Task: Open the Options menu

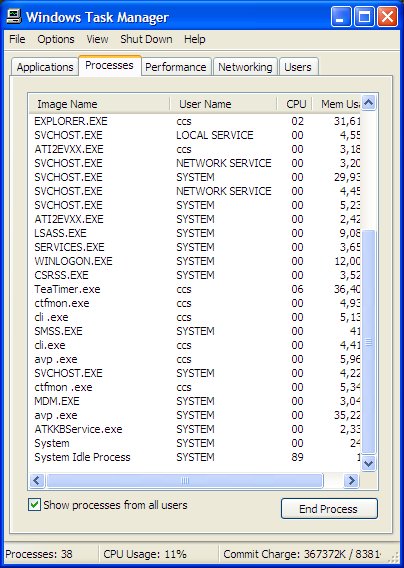Action: click(x=56, y=39)
